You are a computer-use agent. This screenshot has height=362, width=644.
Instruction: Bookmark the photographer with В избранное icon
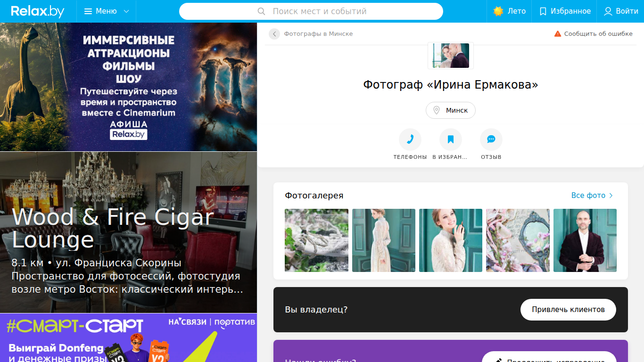point(451,140)
